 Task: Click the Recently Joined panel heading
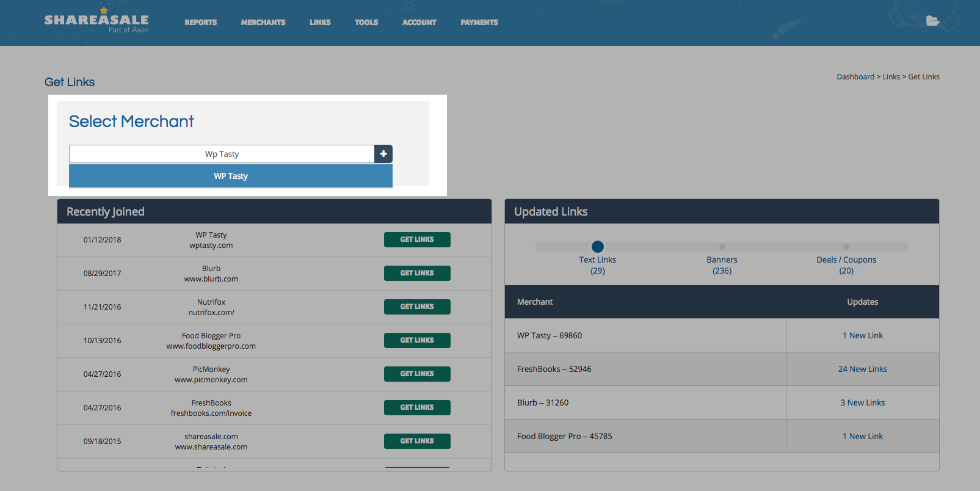click(106, 211)
